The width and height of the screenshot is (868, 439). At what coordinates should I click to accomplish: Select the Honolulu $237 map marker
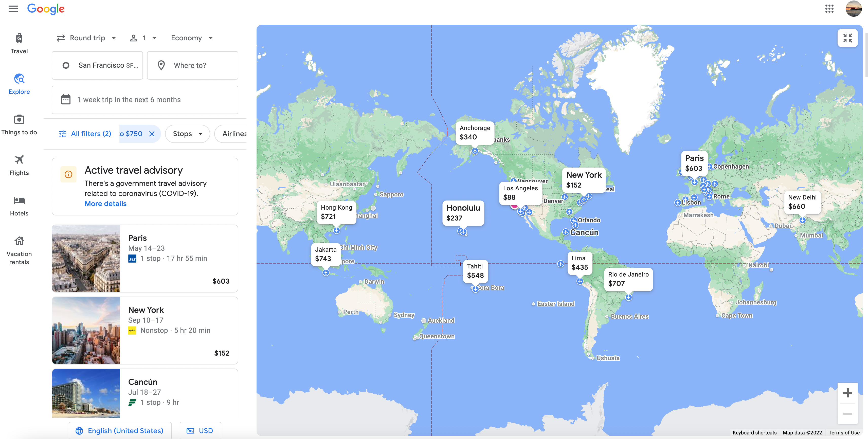463,213
